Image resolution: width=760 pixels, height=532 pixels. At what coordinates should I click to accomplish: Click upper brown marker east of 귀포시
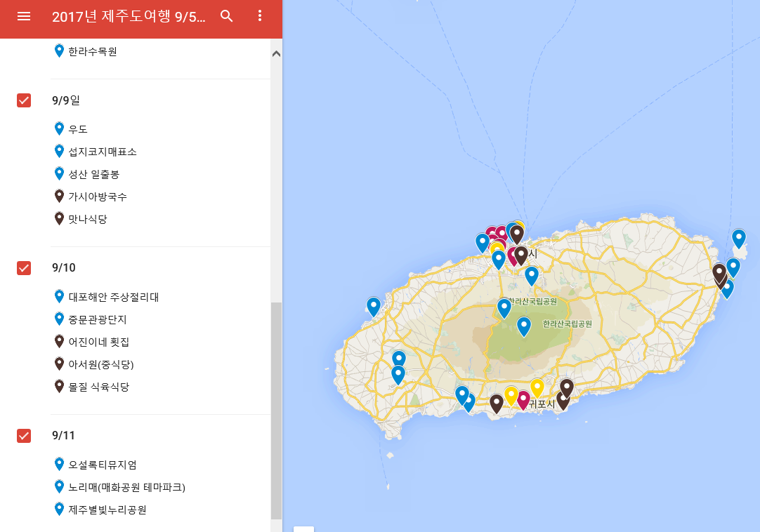[567, 388]
